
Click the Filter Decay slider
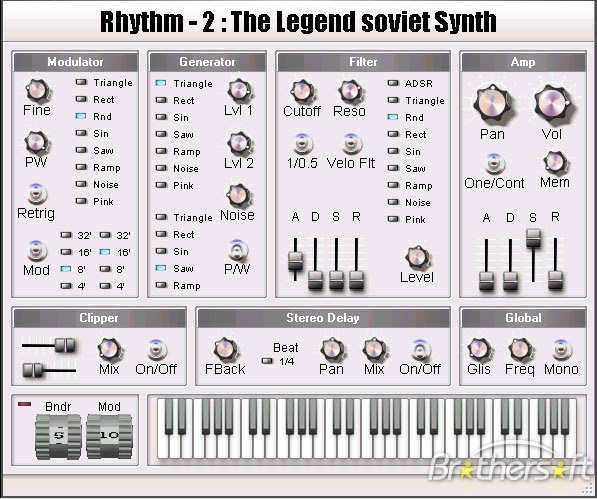tap(316, 280)
